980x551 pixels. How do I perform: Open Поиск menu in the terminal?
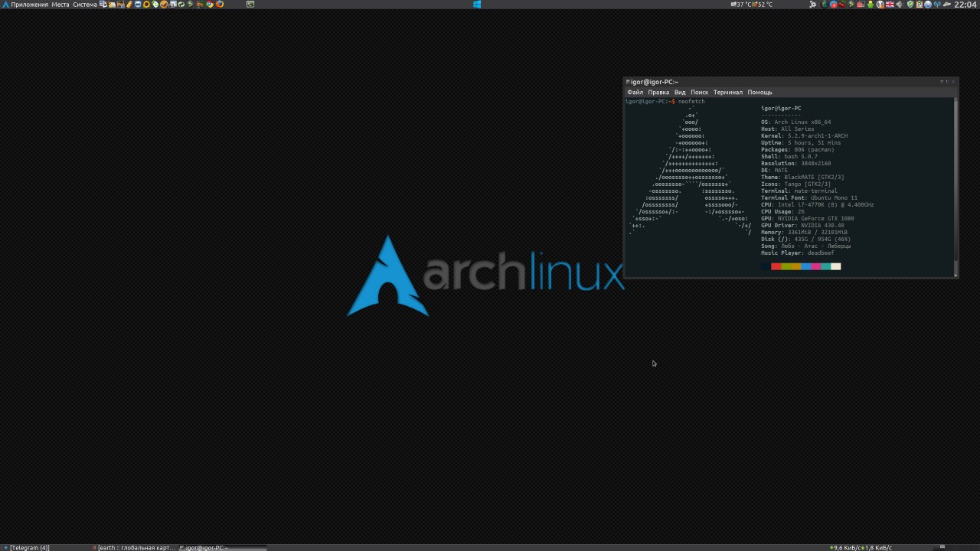(700, 93)
